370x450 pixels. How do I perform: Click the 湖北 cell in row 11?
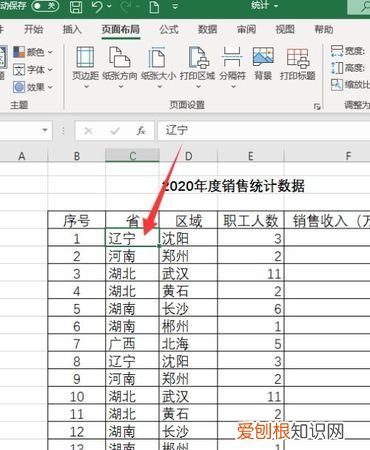pyautogui.click(x=132, y=414)
